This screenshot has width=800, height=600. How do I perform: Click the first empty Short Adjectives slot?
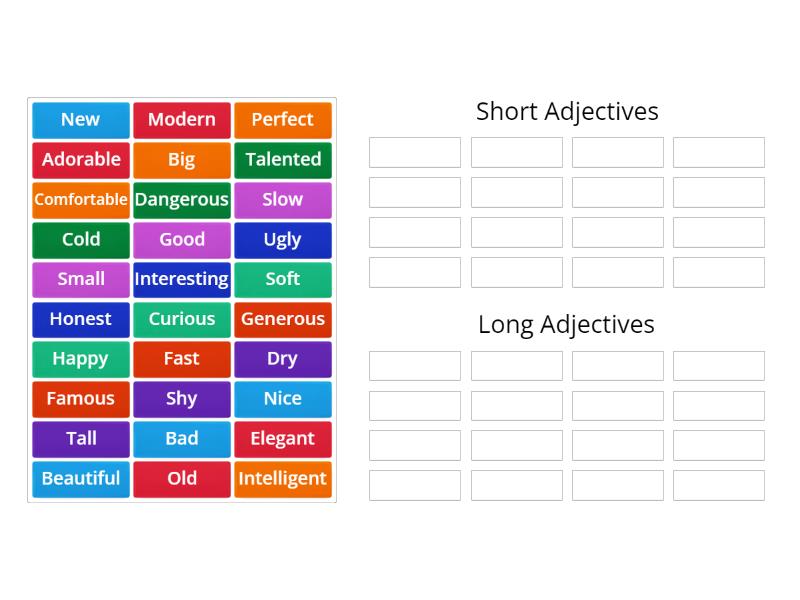pos(415,153)
